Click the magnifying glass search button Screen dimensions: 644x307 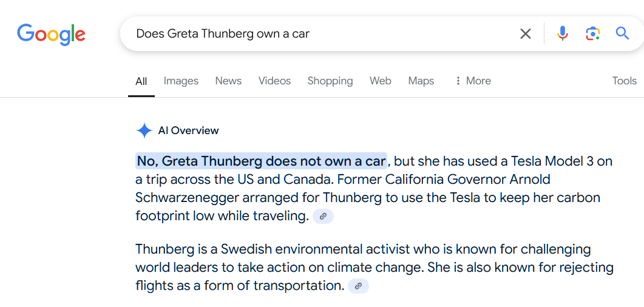tap(622, 33)
